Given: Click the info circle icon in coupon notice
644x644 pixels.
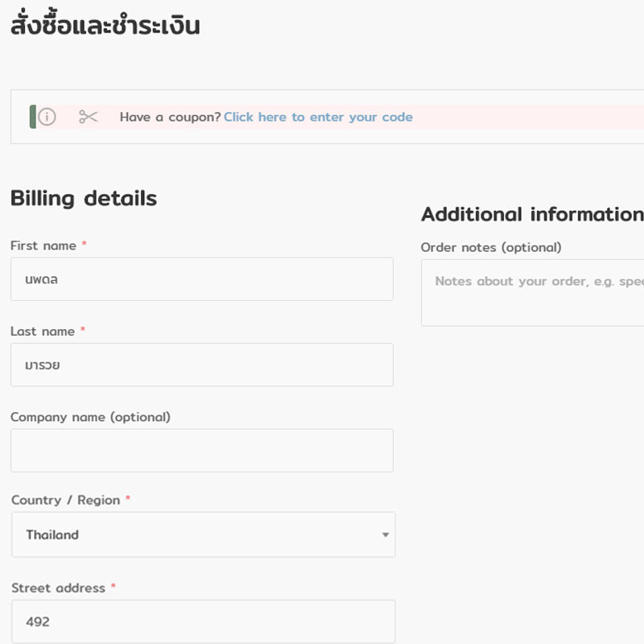Looking at the screenshot, I should (x=47, y=117).
